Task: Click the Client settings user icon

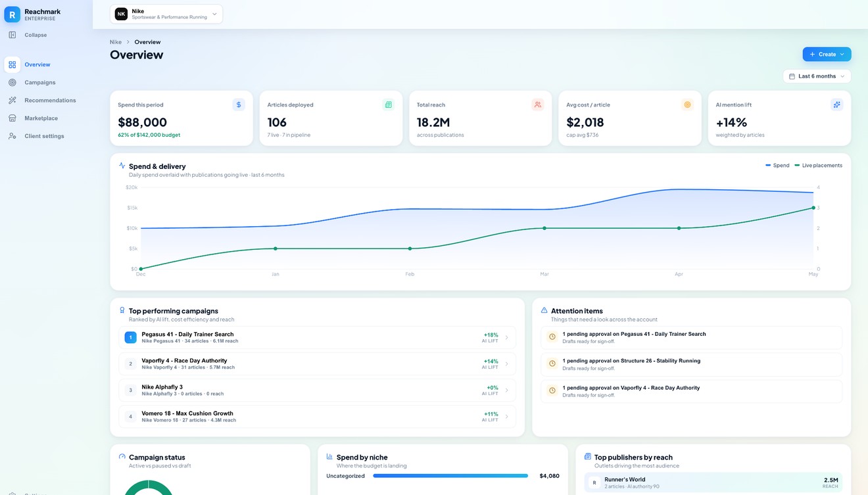Action: click(12, 136)
